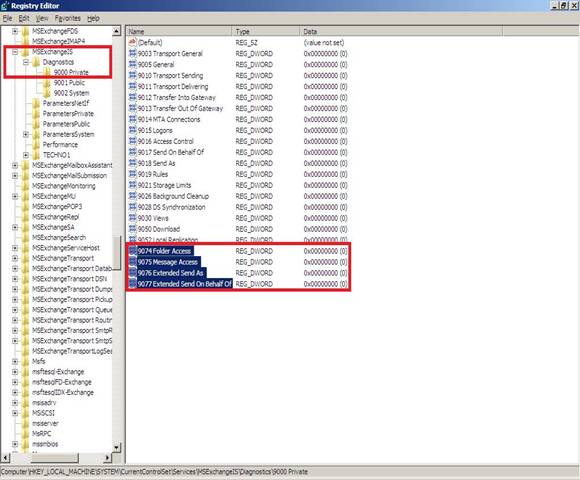Expand the MSExchangeSA tree node
The width and height of the screenshot is (580, 480).
pyautogui.click(x=15, y=227)
